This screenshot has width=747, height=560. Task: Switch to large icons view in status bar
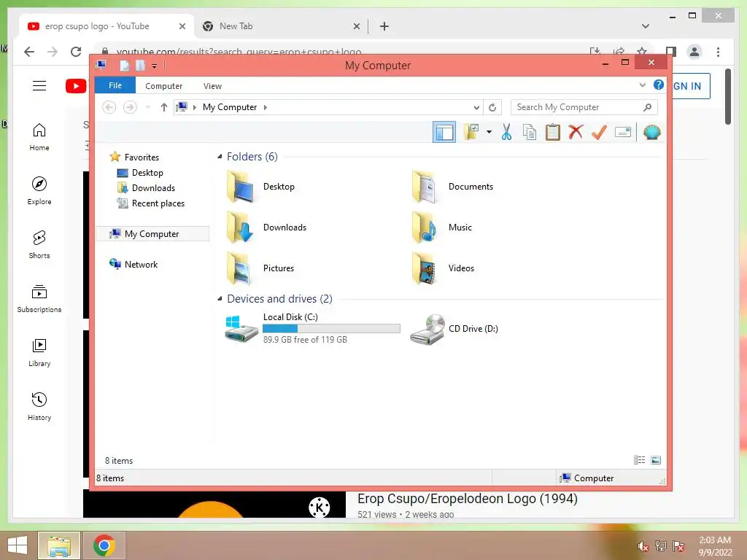point(656,459)
